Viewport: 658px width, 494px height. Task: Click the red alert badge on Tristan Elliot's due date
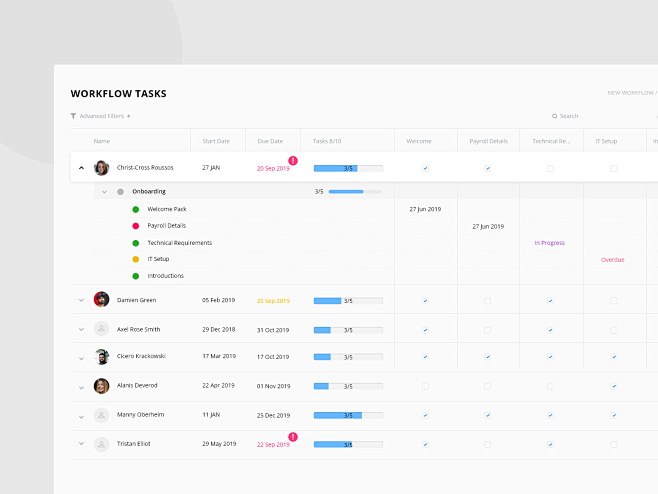tap(293, 437)
